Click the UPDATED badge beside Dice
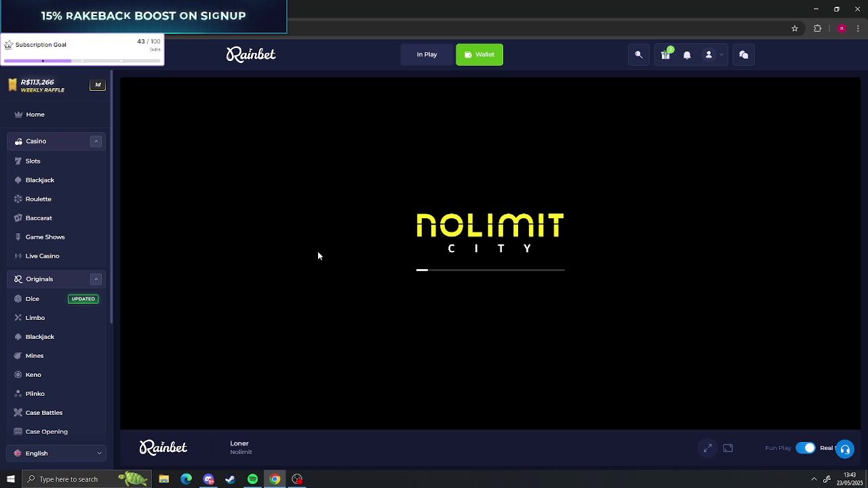The image size is (868, 488). click(x=83, y=299)
